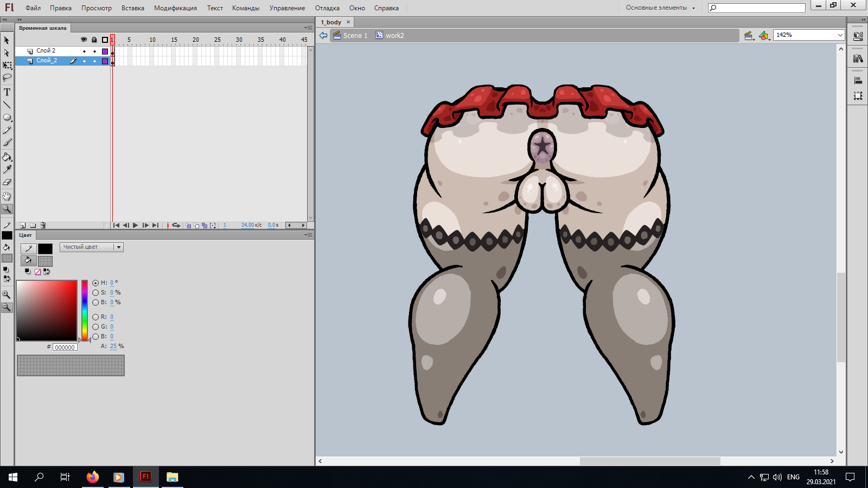This screenshot has height=488, width=868.
Task: Collapse the tools panel with double arrows
Action: coord(4,20)
